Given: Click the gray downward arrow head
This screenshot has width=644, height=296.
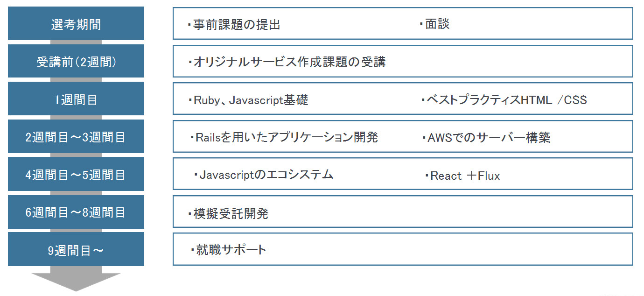Looking at the screenshot, I should (x=76, y=282).
